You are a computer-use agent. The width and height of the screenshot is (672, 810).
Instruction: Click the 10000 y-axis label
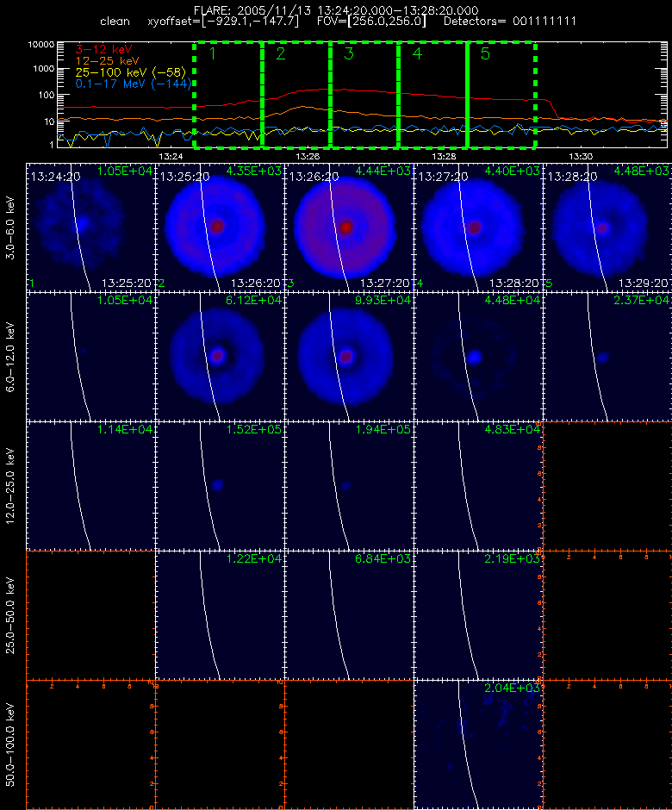click(40, 45)
